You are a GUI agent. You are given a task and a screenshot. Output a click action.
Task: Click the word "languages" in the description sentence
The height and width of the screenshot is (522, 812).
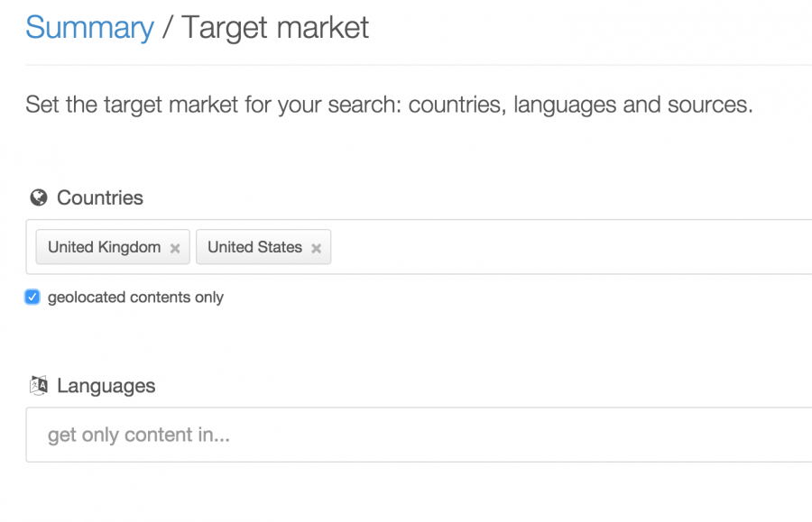point(565,105)
